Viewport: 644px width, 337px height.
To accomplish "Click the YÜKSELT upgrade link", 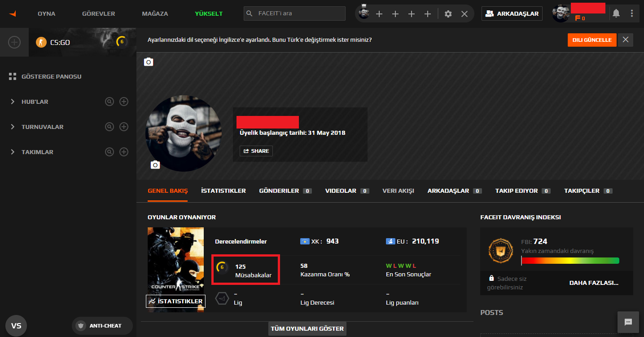I will click(x=209, y=13).
